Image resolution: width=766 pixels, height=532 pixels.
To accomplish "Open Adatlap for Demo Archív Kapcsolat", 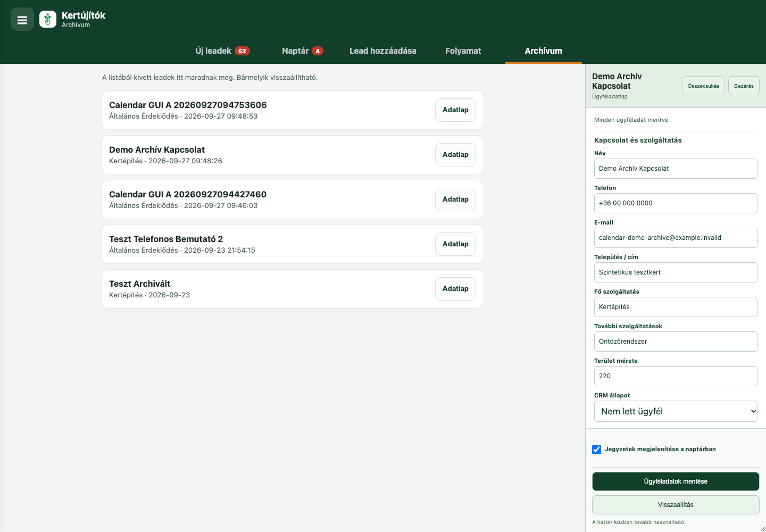I will click(455, 155).
